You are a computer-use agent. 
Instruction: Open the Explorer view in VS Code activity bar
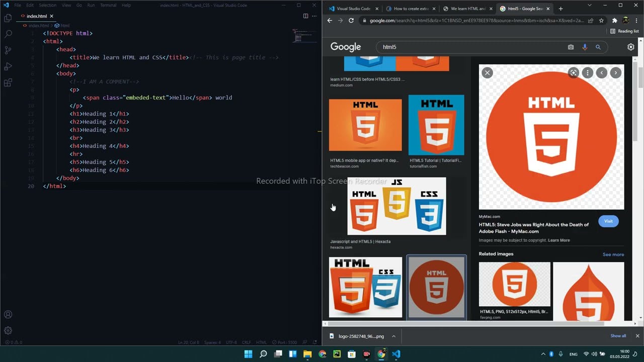pyautogui.click(x=8, y=18)
